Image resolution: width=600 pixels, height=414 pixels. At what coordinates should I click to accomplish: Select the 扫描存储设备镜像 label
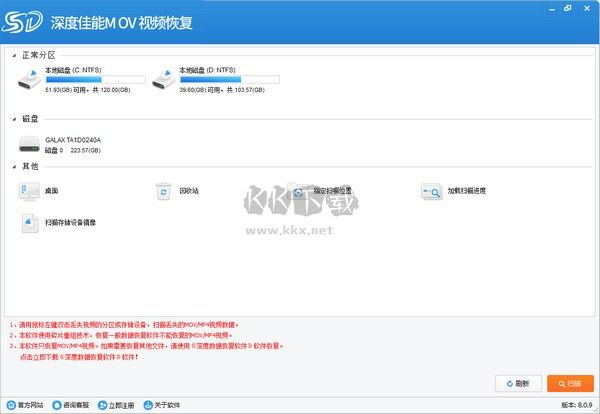(x=70, y=222)
